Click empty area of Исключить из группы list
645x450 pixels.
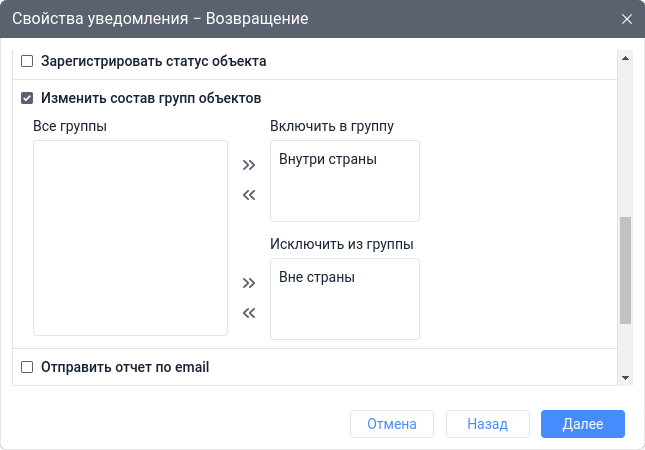click(344, 315)
